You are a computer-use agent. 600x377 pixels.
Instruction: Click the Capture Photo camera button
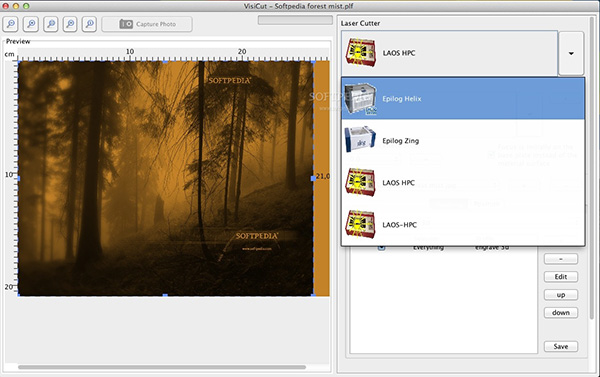[x=147, y=24]
